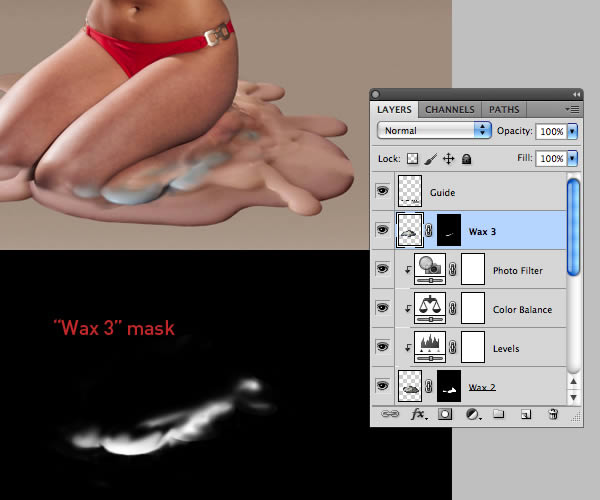The height and width of the screenshot is (500, 600).
Task: Select the Photo Filter layer mask
Action: [x=473, y=269]
